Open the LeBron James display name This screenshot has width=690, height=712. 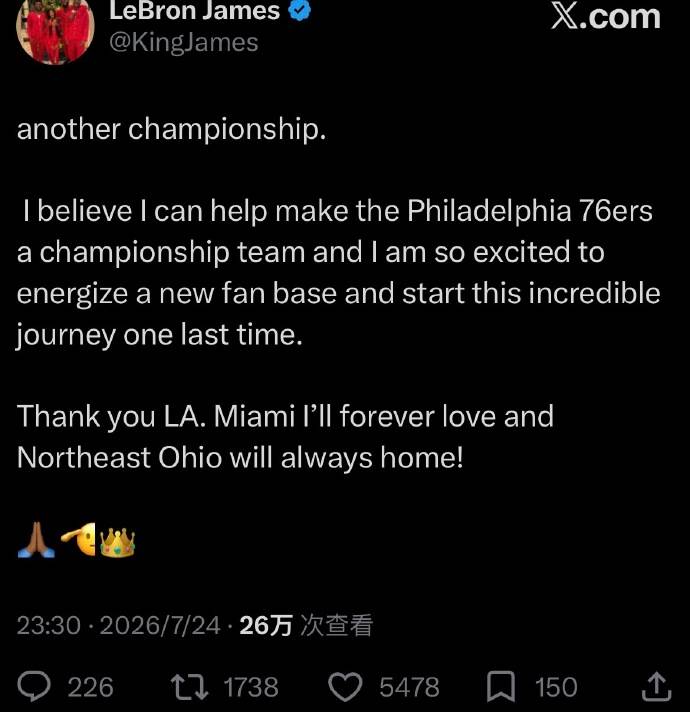(194, 11)
